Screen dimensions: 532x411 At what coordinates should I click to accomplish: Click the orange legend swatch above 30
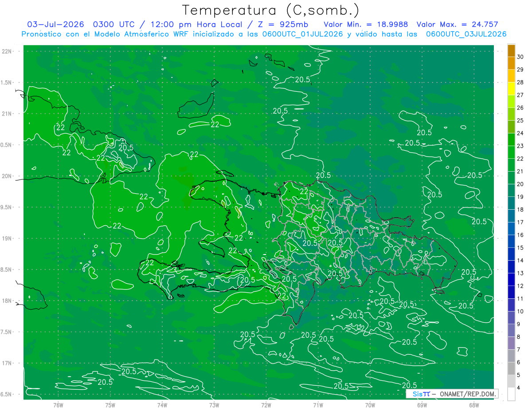(x=511, y=51)
